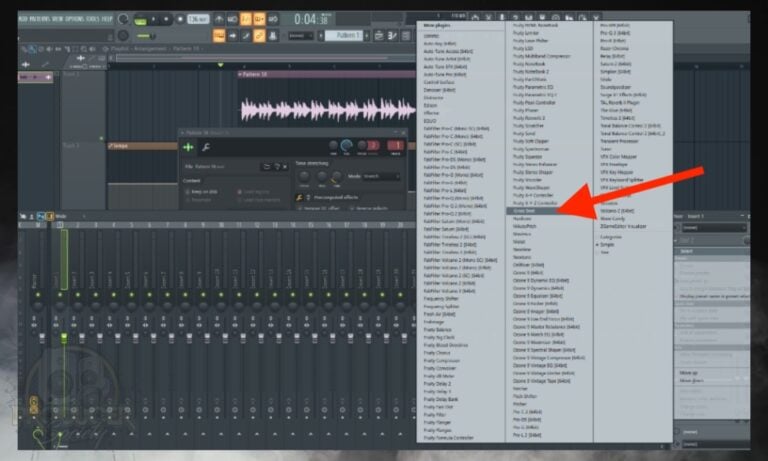
Task: Click the time display 0:04:38
Action: pyautogui.click(x=311, y=20)
